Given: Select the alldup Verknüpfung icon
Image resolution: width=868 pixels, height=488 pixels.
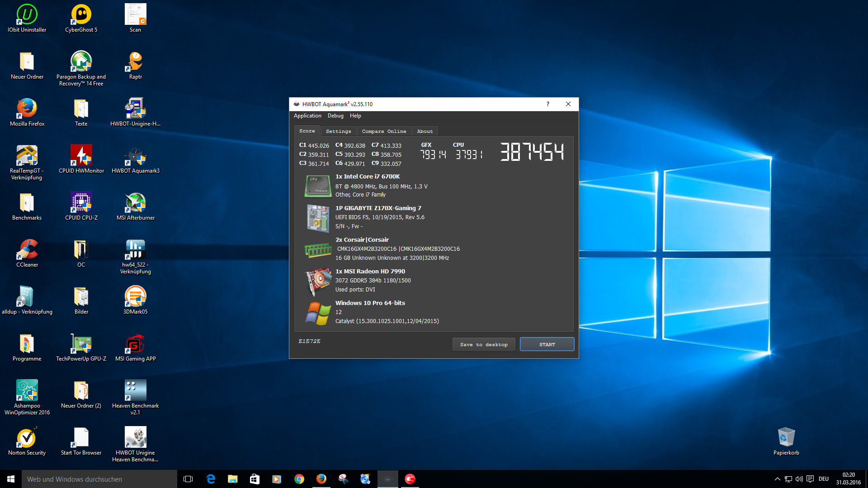Looking at the screenshot, I should (x=27, y=300).
